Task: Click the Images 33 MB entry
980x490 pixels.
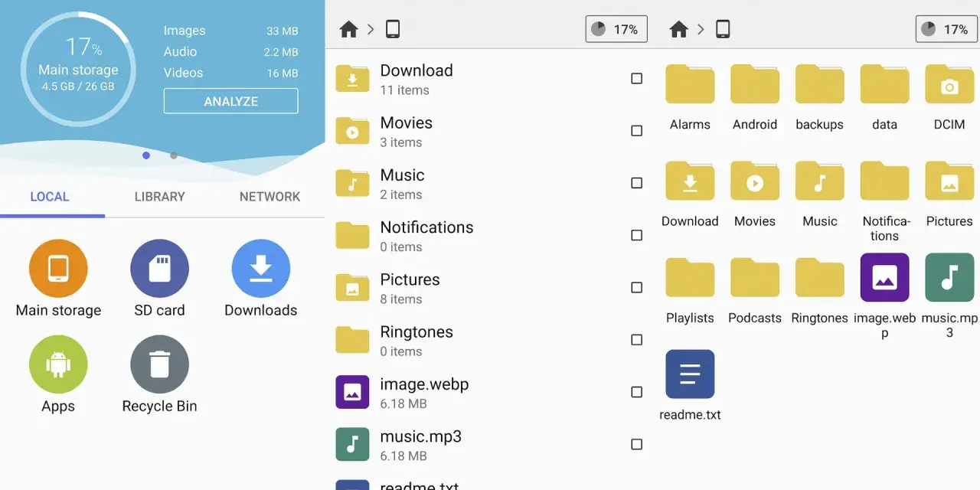Action: pos(230,31)
